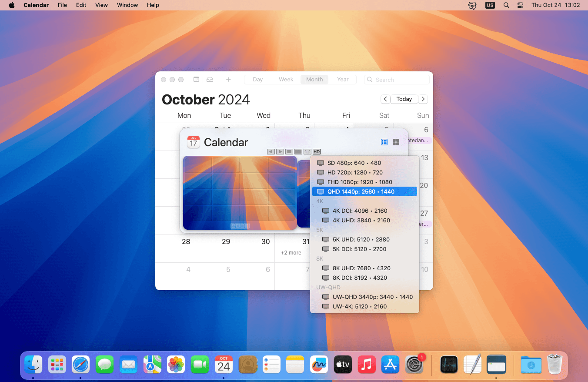Choose SD 480p: 640 • 480
Screen dimensions: 588x382
(364, 163)
